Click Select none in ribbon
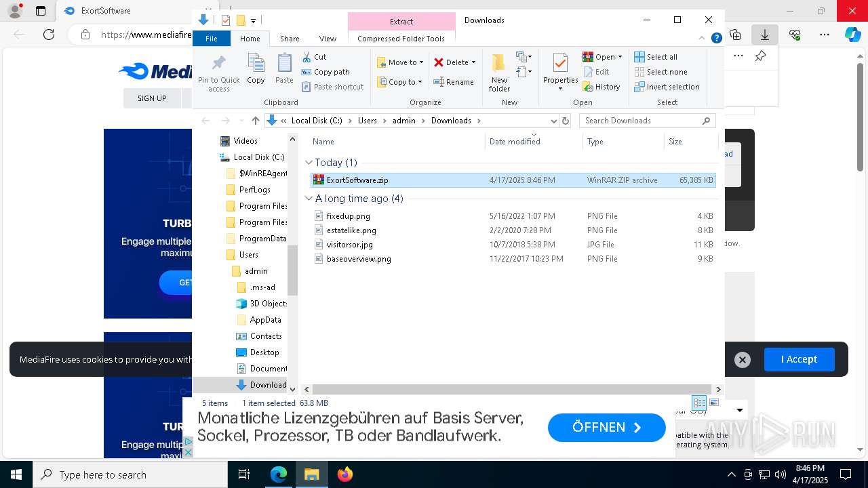 (x=660, y=72)
